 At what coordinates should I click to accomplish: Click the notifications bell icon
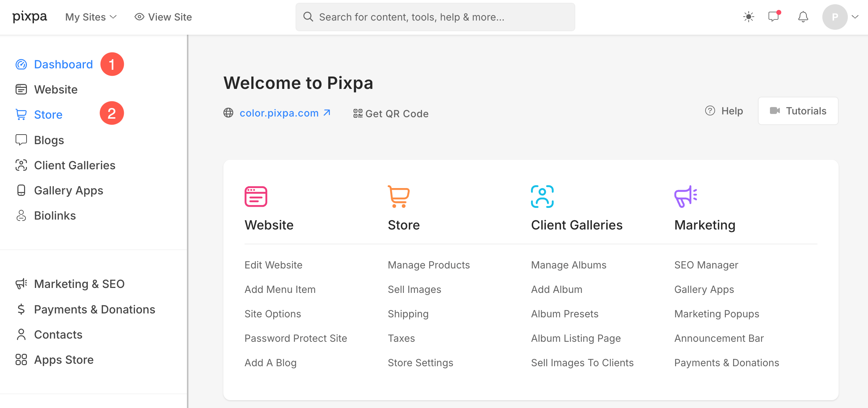pyautogui.click(x=803, y=17)
